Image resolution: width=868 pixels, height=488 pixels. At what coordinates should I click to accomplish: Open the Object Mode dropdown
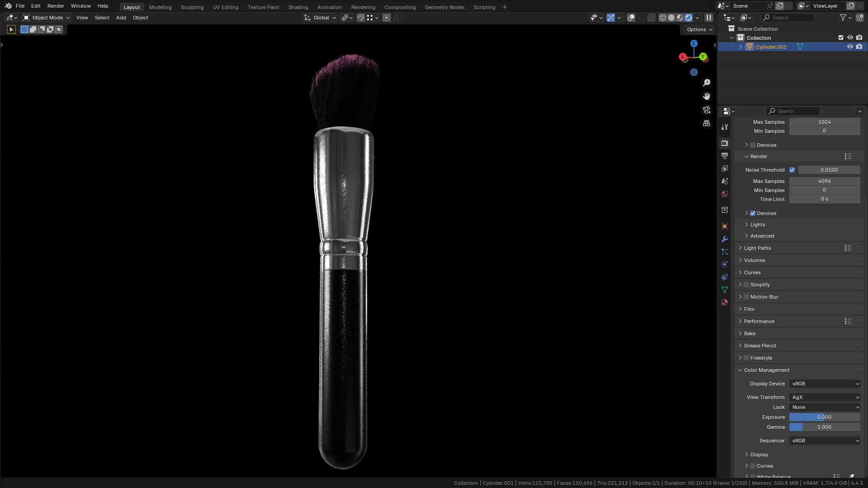[46, 18]
